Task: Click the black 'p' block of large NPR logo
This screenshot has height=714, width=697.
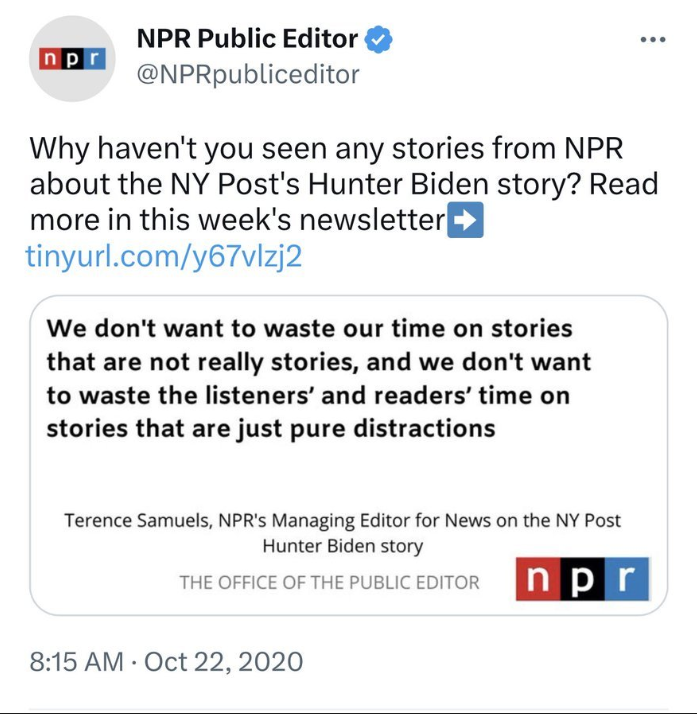Action: point(583,579)
